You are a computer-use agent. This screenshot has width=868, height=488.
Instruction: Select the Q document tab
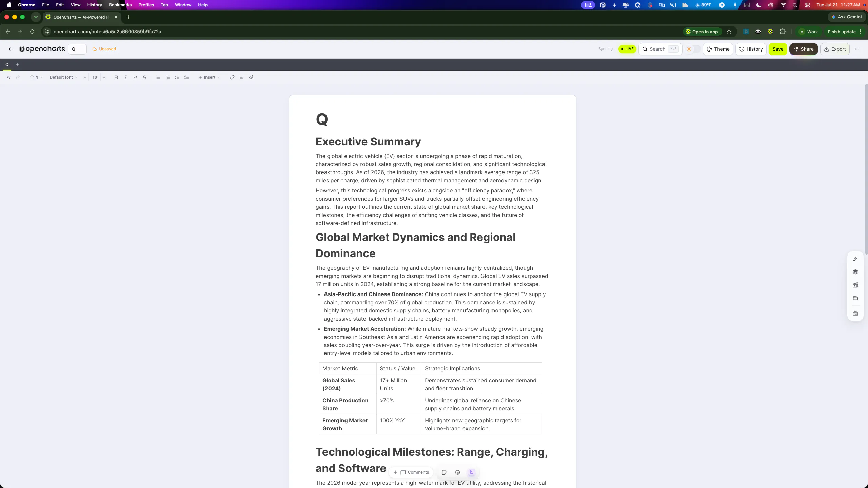[x=7, y=65]
